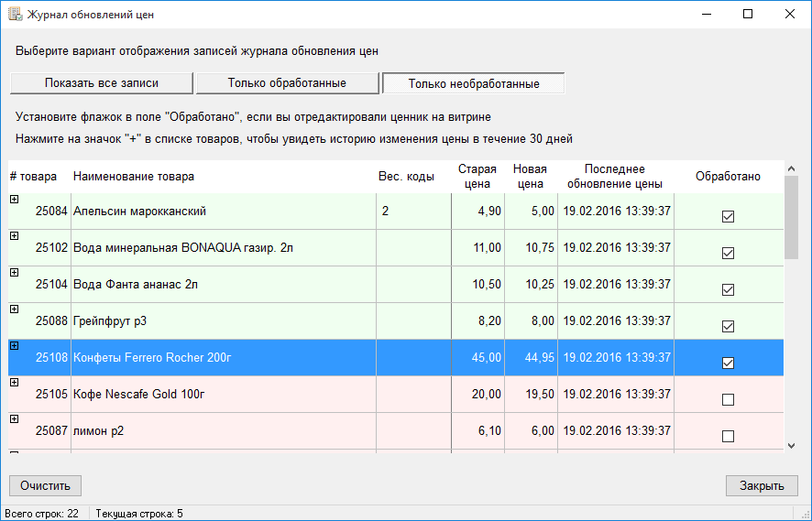Click the Наименование товара column header
812x521 pixels.
click(x=134, y=177)
